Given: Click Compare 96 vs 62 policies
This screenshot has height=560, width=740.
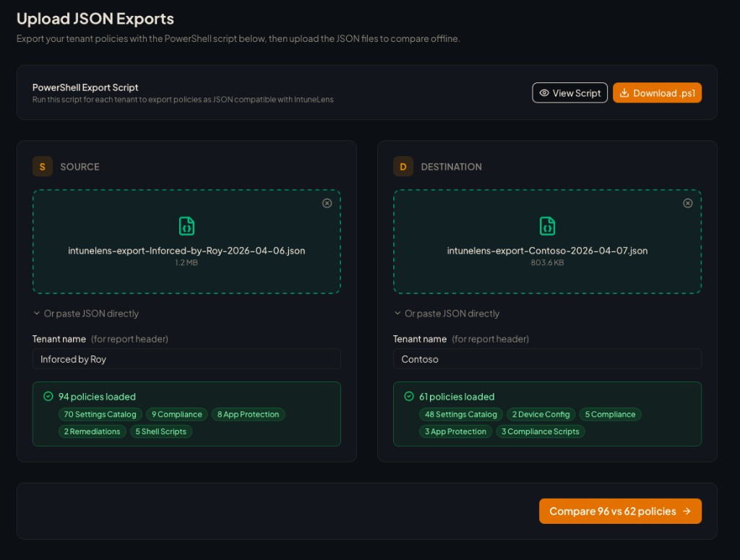Looking at the screenshot, I should [620, 511].
